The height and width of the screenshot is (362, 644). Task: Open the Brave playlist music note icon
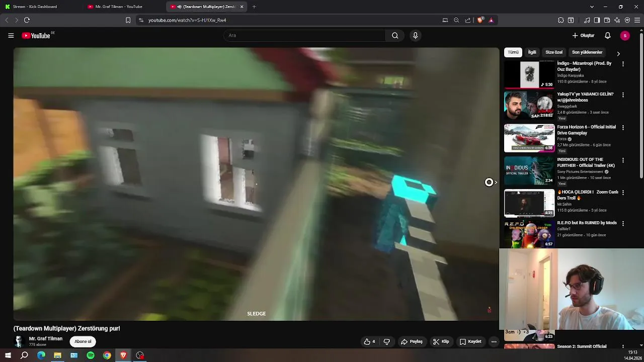tap(587, 20)
